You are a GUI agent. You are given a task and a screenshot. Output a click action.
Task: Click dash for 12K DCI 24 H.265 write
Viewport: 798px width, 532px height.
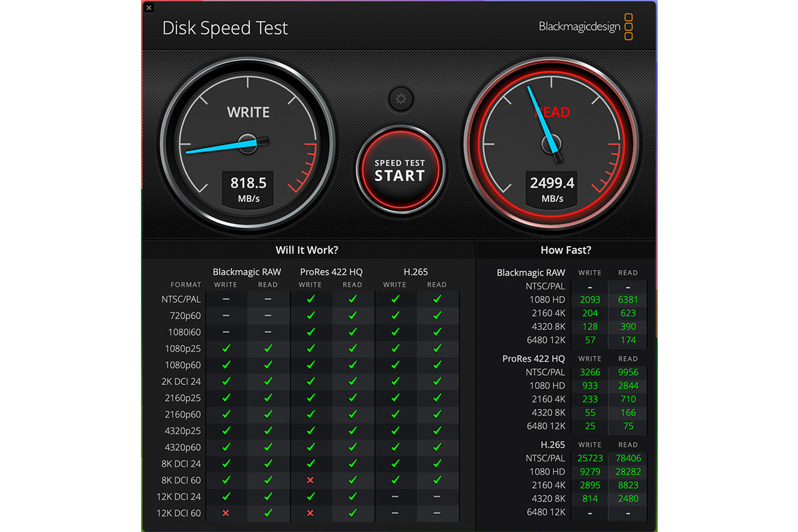point(395,497)
